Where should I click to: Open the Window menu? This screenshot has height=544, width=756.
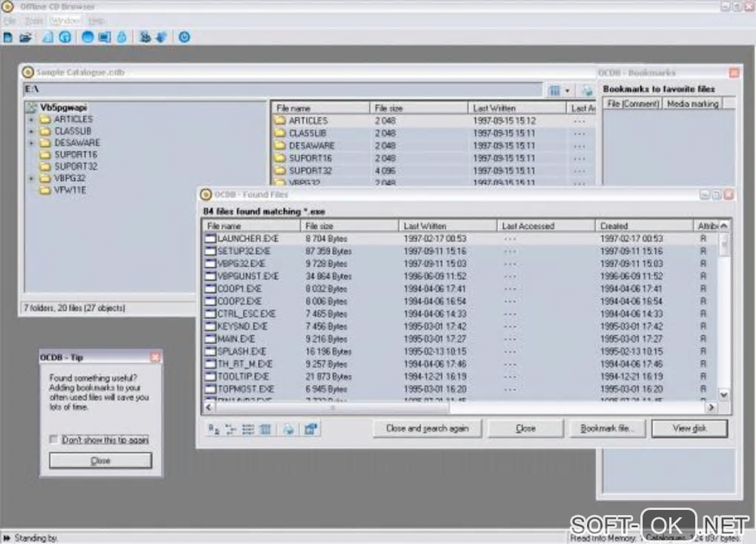coord(65,21)
